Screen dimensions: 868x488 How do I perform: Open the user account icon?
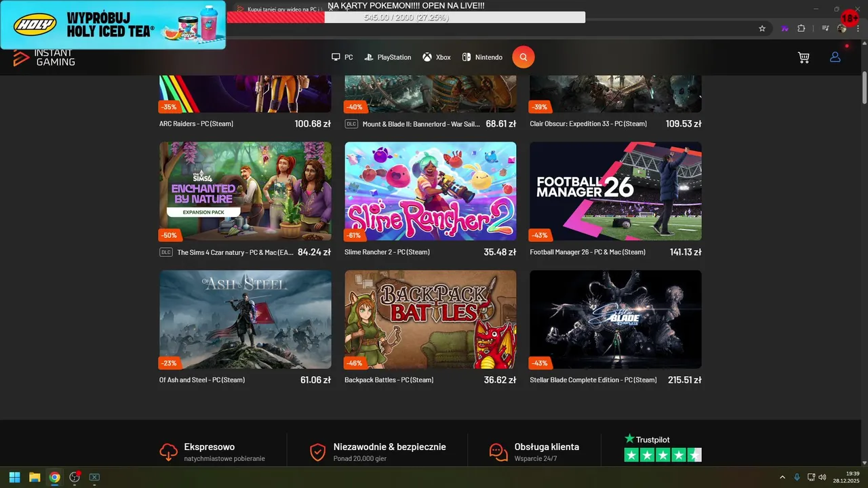[x=835, y=57]
